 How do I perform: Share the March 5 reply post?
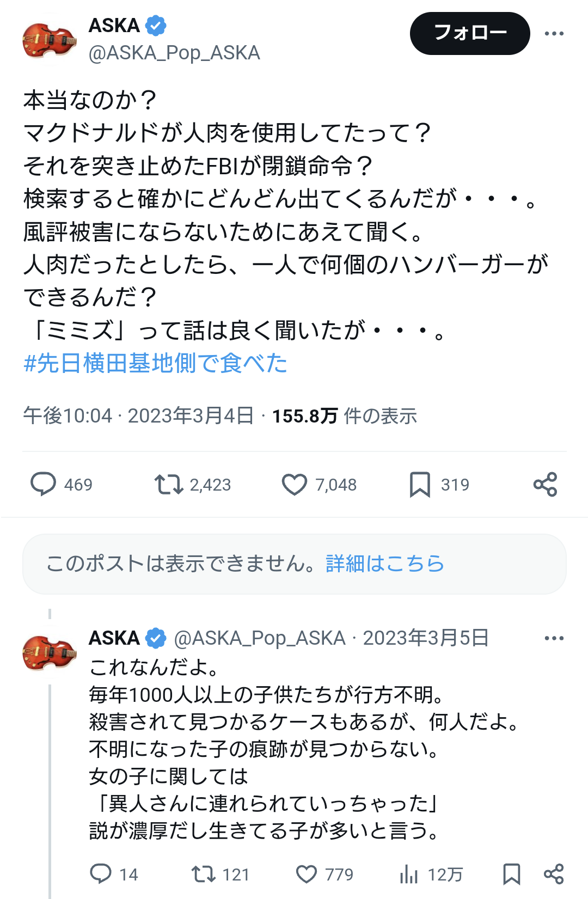pos(554,874)
